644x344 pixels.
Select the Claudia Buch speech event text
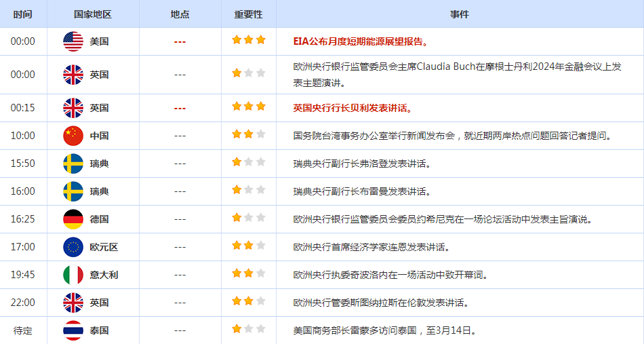(x=457, y=75)
